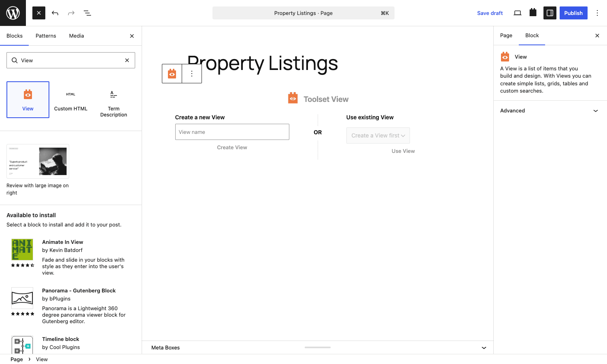
Task: Open the Document Overview list
Action: point(87,13)
